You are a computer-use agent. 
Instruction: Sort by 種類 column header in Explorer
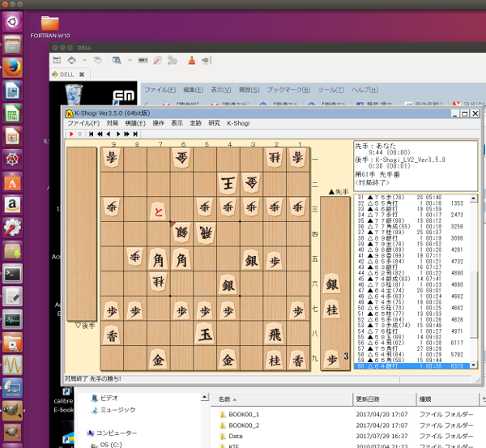(448, 399)
